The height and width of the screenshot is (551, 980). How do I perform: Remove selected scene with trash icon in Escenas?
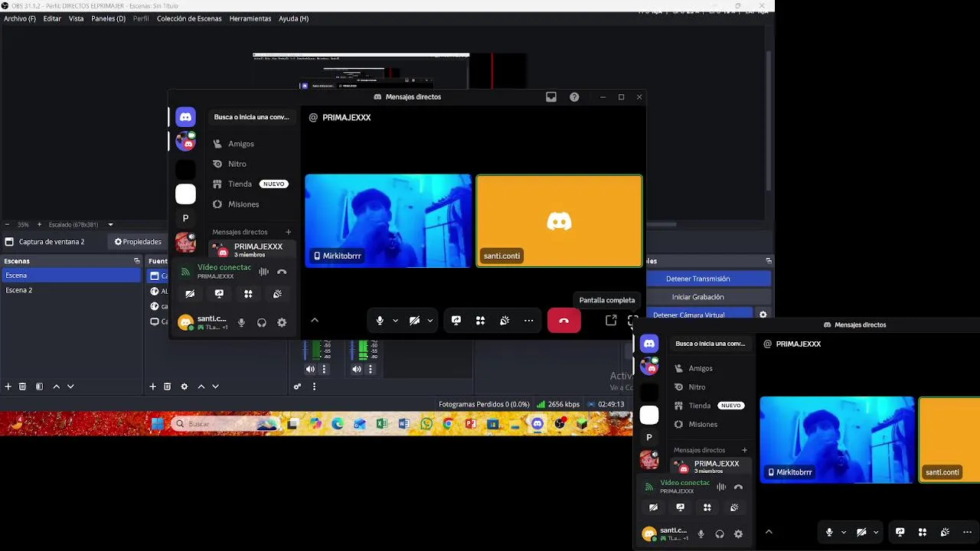click(x=22, y=386)
